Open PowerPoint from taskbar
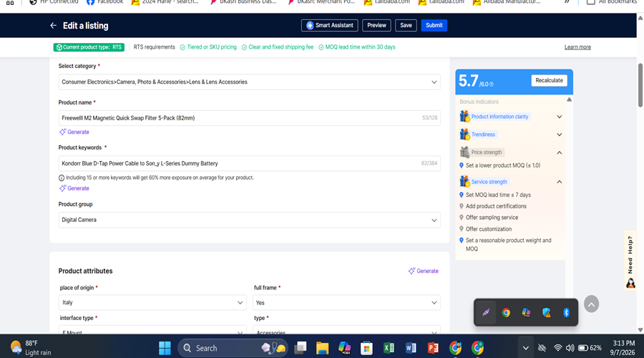Viewport: 644px width, 358px height. (433, 348)
